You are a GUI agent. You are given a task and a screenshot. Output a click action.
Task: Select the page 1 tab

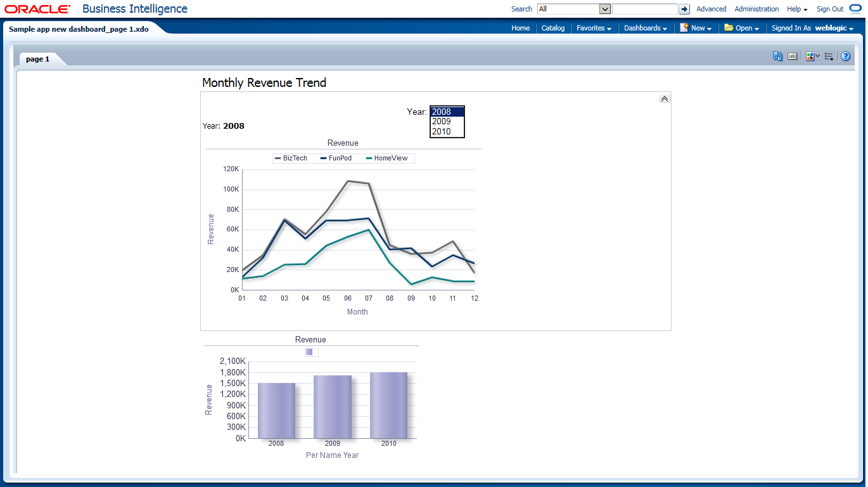pyautogui.click(x=37, y=59)
